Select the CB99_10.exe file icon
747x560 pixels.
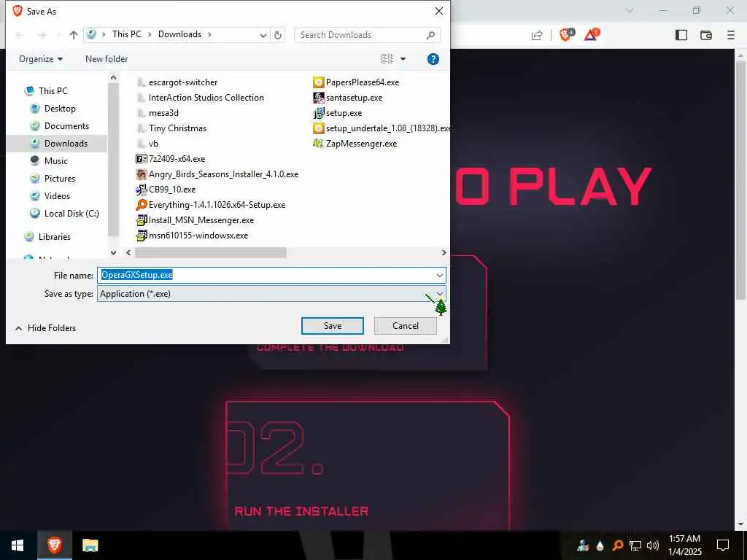[142, 190]
